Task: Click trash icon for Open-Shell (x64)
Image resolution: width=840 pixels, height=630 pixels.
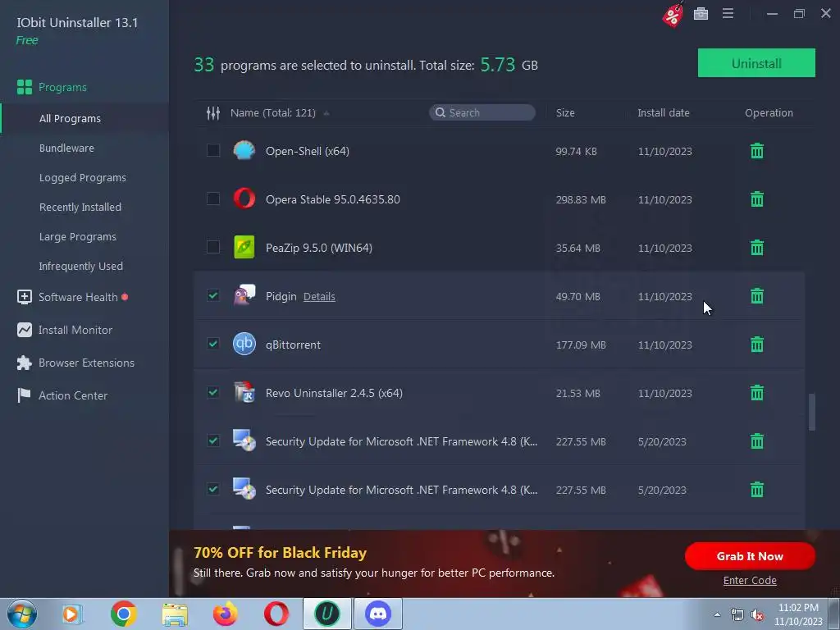Action: (757, 151)
